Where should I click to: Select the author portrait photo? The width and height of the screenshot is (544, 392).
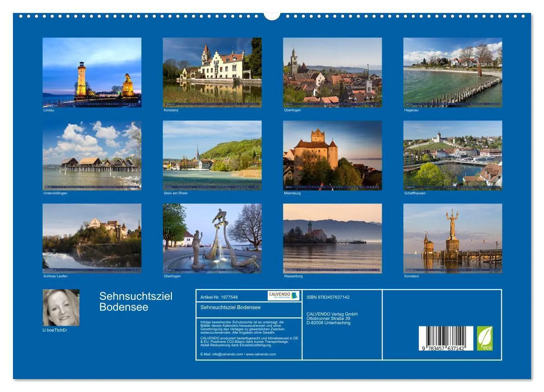[x=61, y=307]
